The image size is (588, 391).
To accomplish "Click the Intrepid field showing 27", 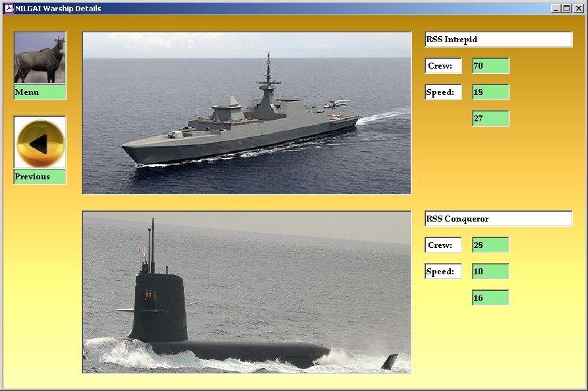I will (490, 119).
